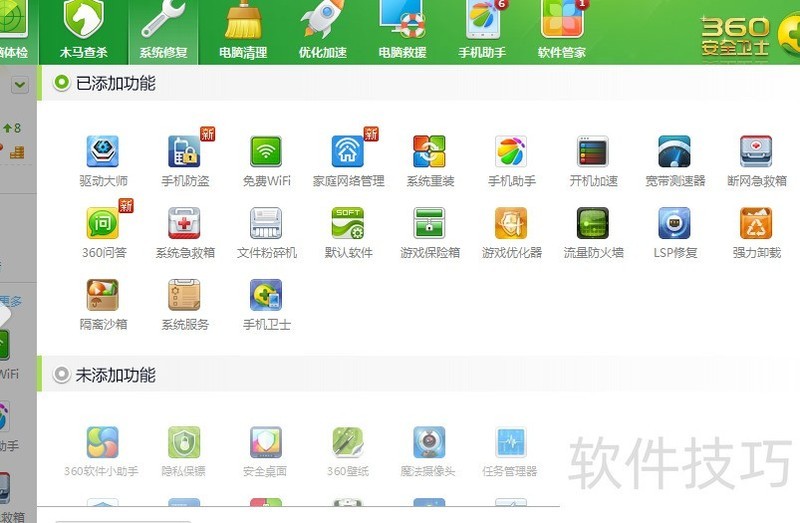
Task: Open the 手机防盗 tool
Action: point(185,161)
